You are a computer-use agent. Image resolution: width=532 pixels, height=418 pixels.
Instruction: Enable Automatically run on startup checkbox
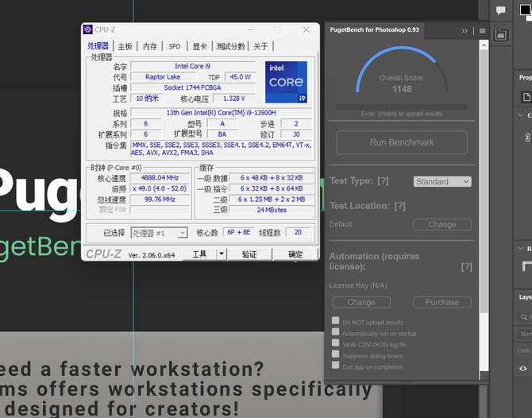(x=336, y=331)
